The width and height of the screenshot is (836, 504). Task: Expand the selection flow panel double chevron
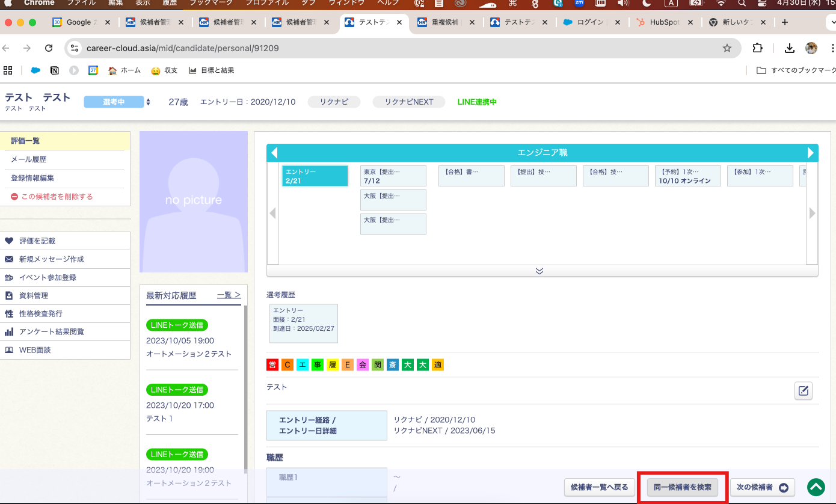(x=539, y=271)
